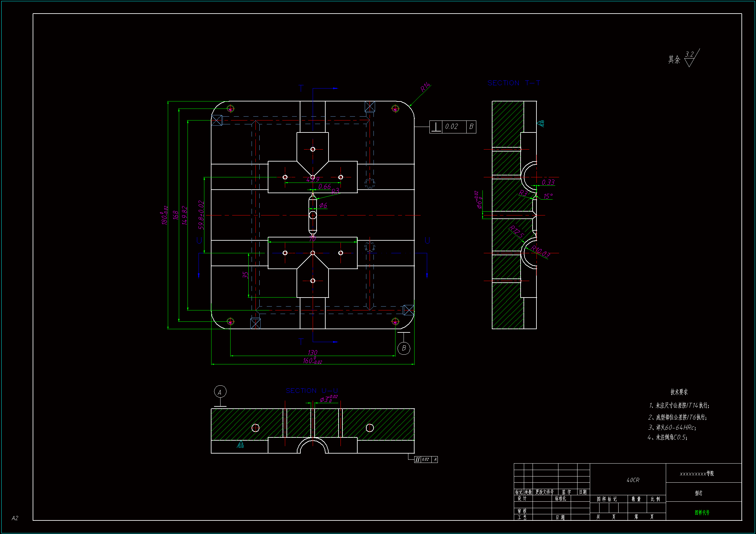Click the A2 sheet size label
Image resolution: width=756 pixels, height=534 pixels.
15,518
